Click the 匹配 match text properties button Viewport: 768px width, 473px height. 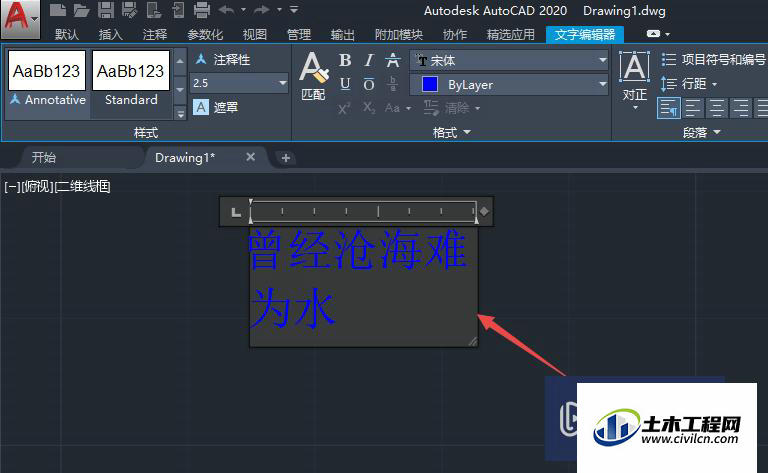[313, 76]
